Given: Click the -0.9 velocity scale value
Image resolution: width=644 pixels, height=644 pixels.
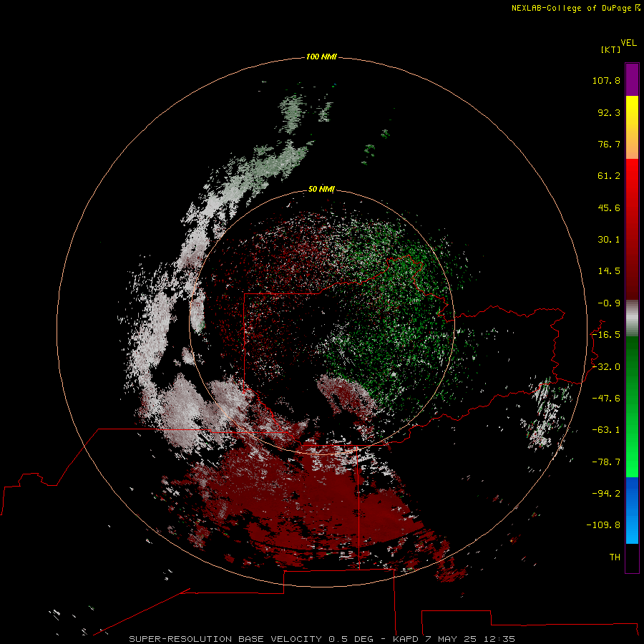Looking at the screenshot, I should pos(609,303).
